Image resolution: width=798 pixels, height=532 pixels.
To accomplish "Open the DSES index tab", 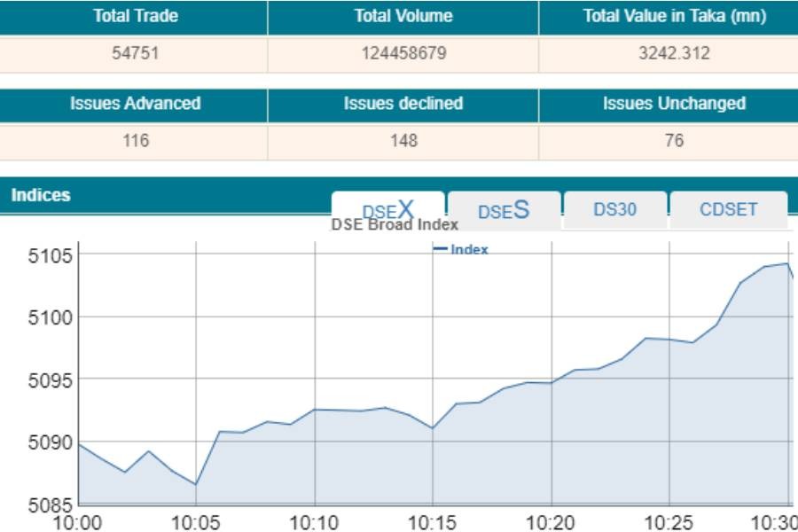I will [504, 210].
